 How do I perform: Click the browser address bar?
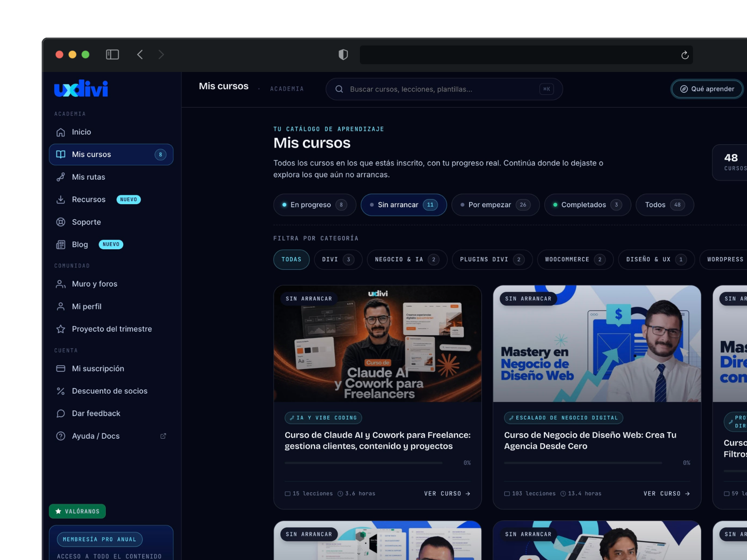tap(526, 55)
